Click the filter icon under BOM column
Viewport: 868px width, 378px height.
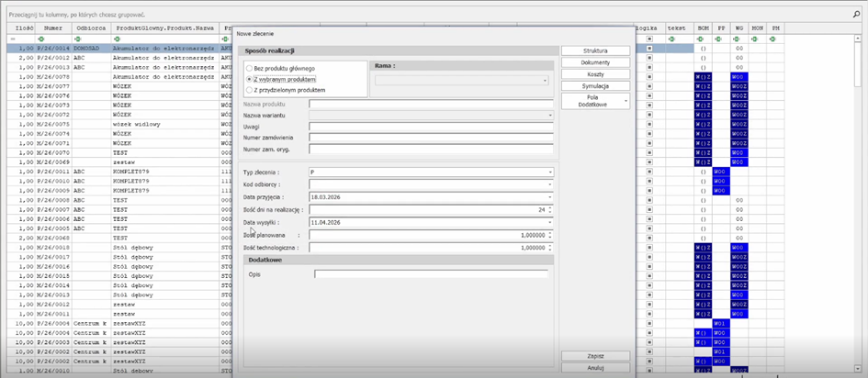click(702, 39)
